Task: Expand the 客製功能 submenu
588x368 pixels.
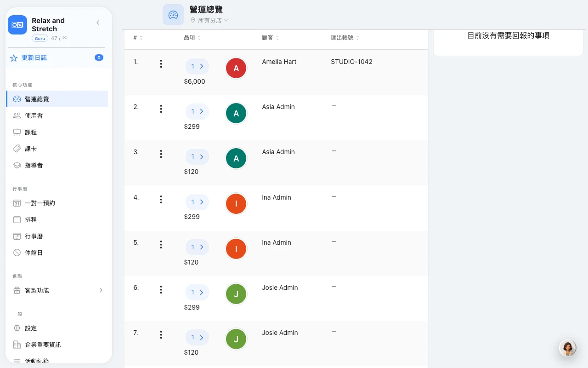Action: [x=57, y=290]
